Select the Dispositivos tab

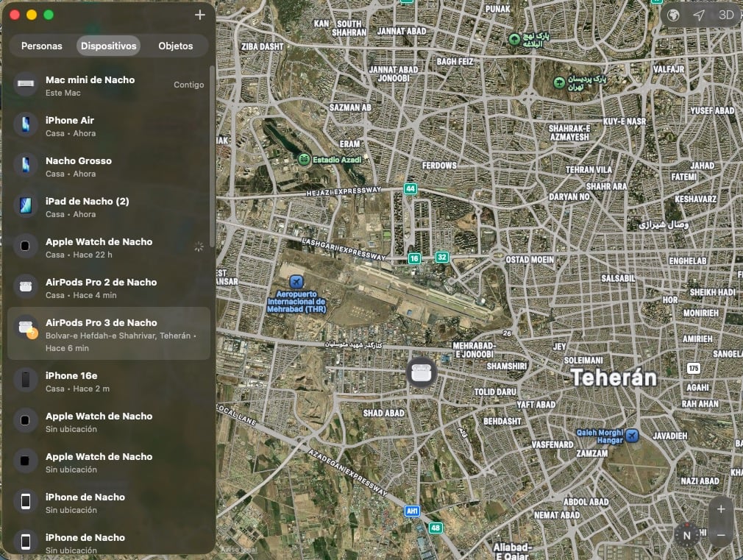pyautogui.click(x=109, y=46)
